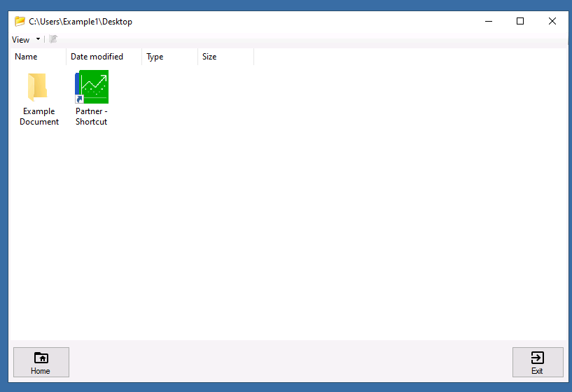Sort by the Name column header
Viewport: 572px width, 392px height.
click(x=27, y=57)
